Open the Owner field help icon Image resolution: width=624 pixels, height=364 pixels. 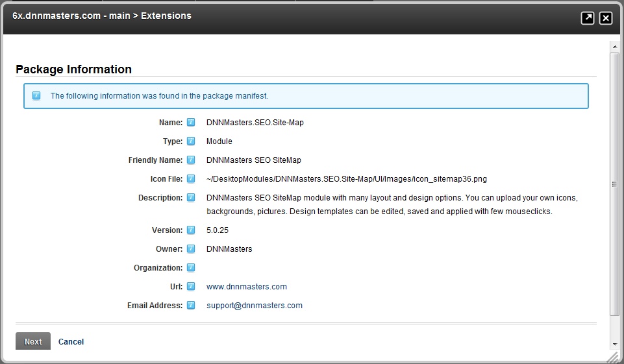pos(191,249)
